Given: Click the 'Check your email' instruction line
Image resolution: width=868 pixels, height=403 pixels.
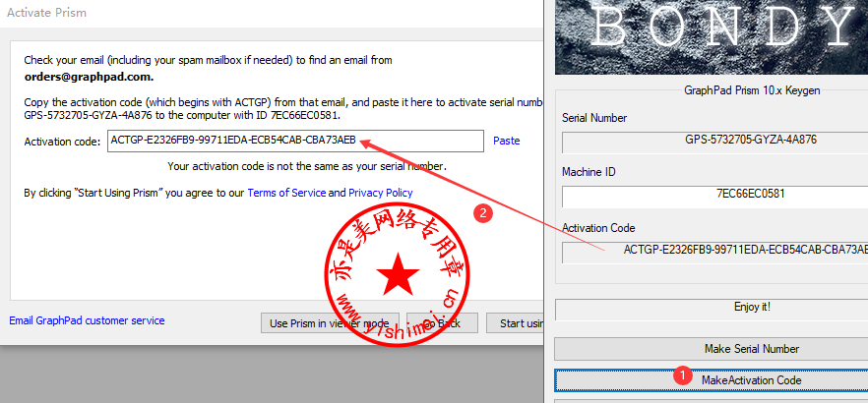Looking at the screenshot, I should point(209,60).
